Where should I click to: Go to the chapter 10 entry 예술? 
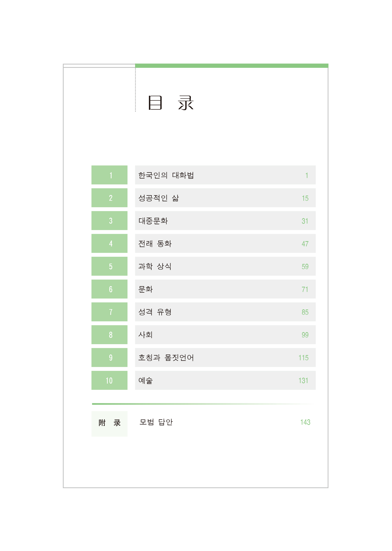coord(145,381)
